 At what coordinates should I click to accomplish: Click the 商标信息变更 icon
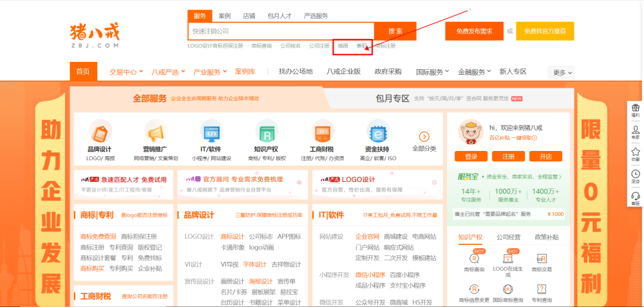[x=475, y=289]
